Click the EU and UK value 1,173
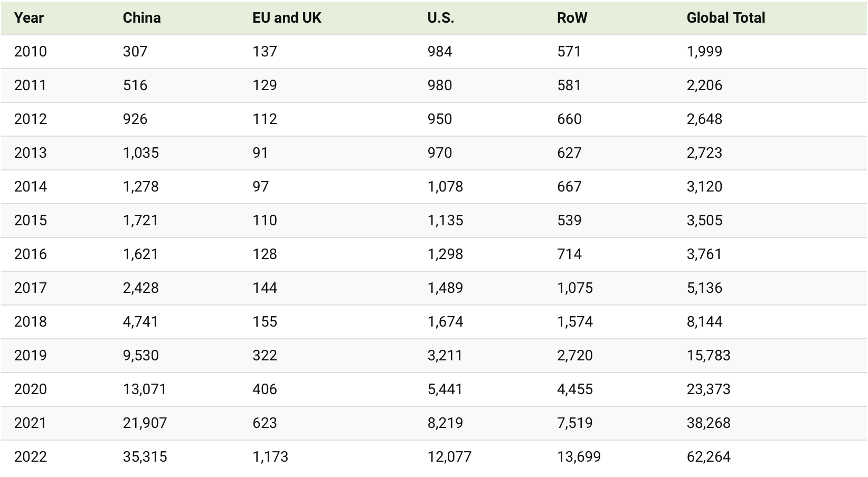Screen dimensions: 868x477 pos(270,457)
